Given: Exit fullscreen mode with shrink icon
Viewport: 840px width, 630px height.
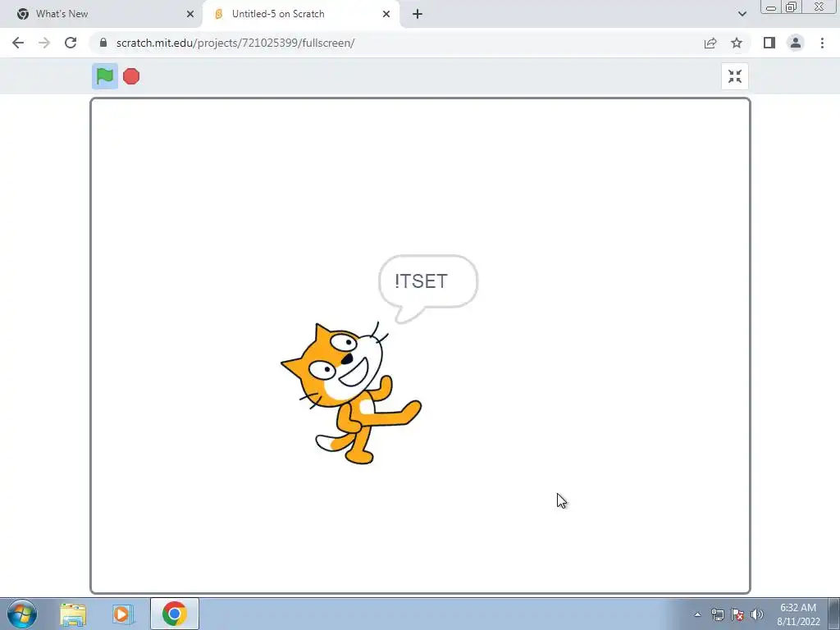Looking at the screenshot, I should (735, 76).
